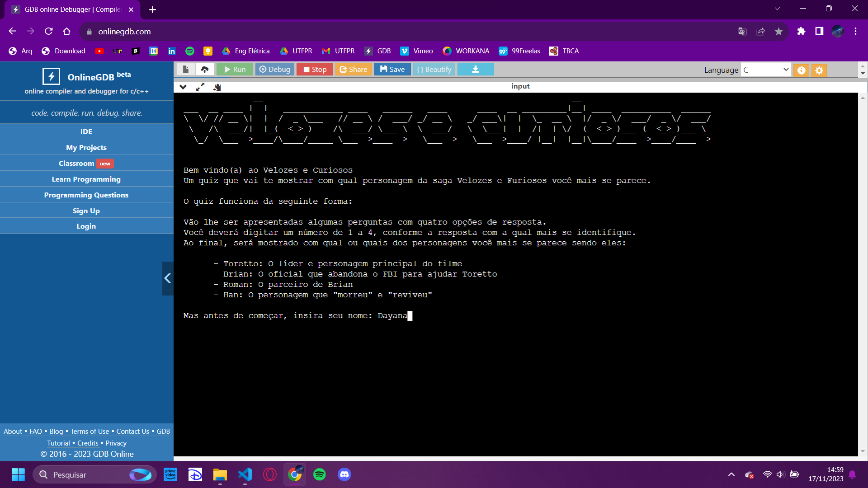This screenshot has height=488, width=868.
Task: View compiler info via the info icon
Action: (x=802, y=70)
